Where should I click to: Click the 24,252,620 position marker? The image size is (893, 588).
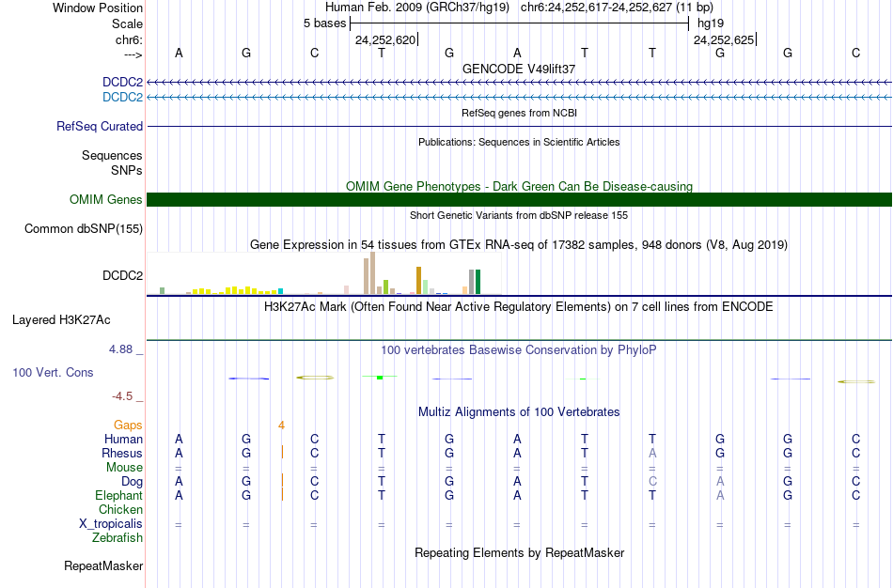tap(385, 40)
